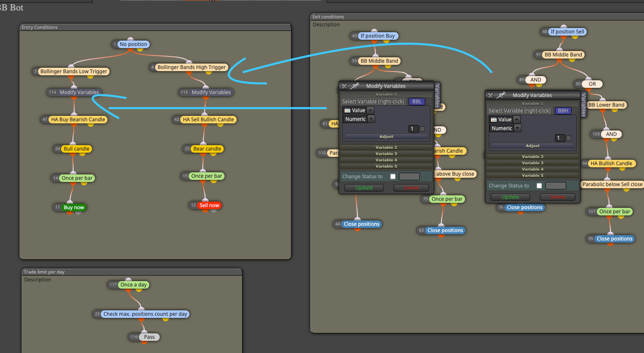Toggle checkbox beside value 1 in BBL dialog
Screen dimensions: 644x353
(x=422, y=129)
